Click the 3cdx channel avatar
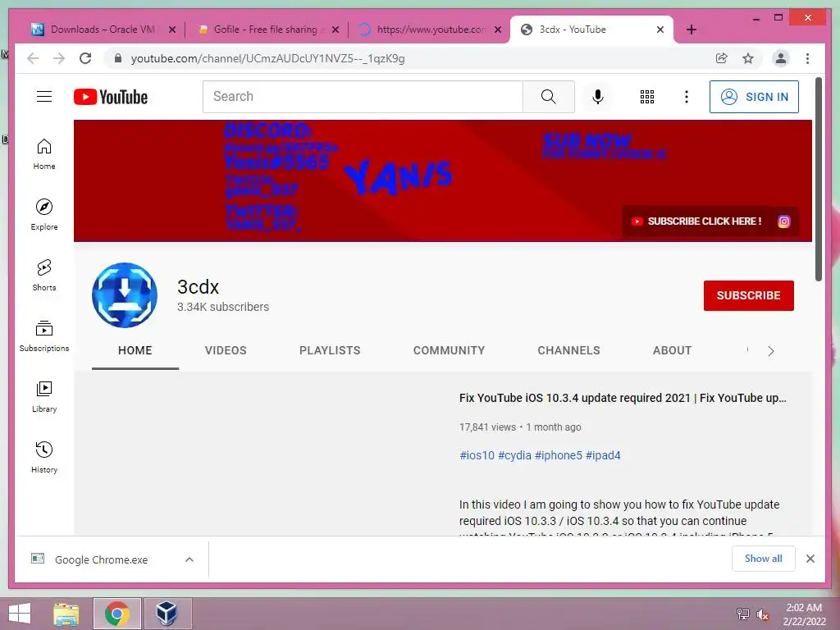 pos(125,295)
